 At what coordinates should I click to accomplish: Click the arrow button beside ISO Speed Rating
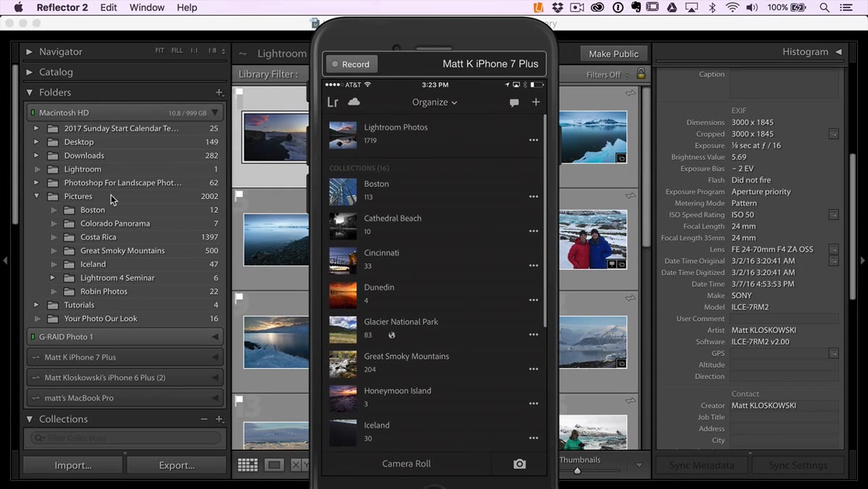833,215
